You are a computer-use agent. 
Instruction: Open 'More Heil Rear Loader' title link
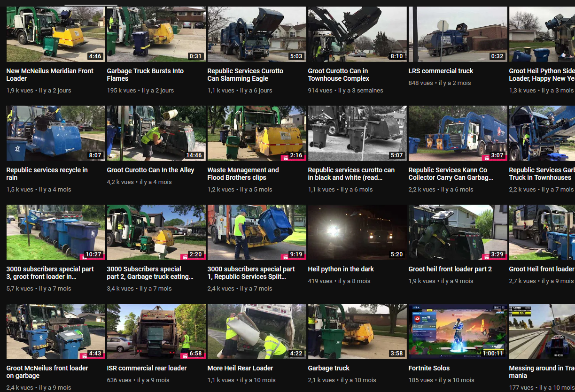pos(240,368)
